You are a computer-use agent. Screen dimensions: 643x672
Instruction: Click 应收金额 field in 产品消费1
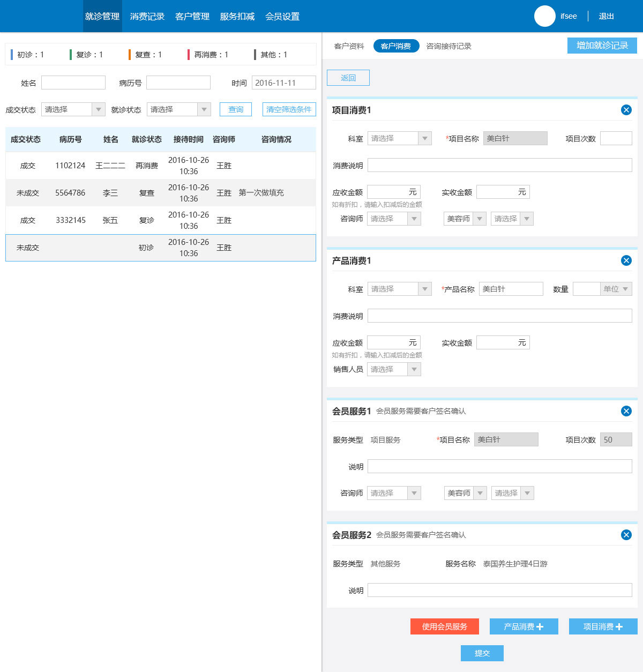click(x=394, y=342)
